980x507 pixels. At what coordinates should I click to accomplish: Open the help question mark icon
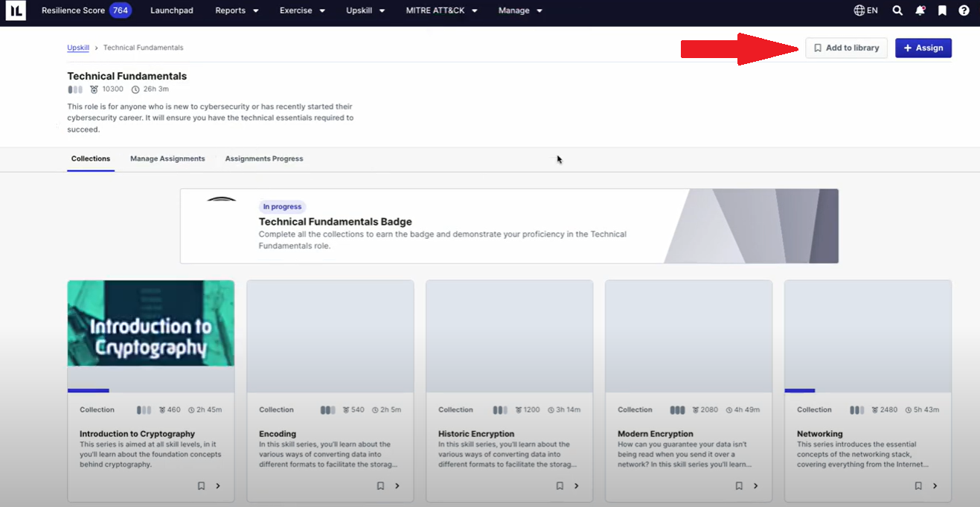pyautogui.click(x=964, y=10)
